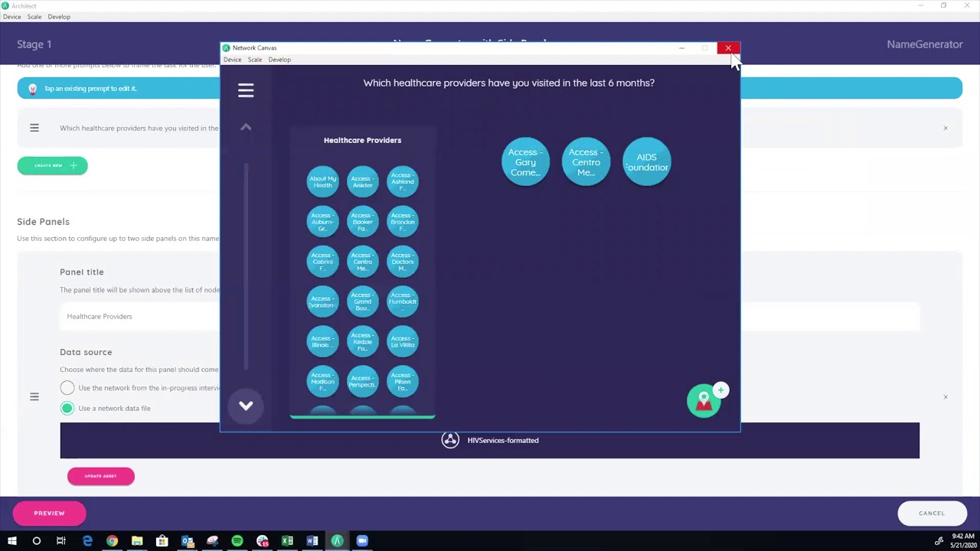Delete the Healthcare Providers side panel
The image size is (980, 551).
[946, 396]
